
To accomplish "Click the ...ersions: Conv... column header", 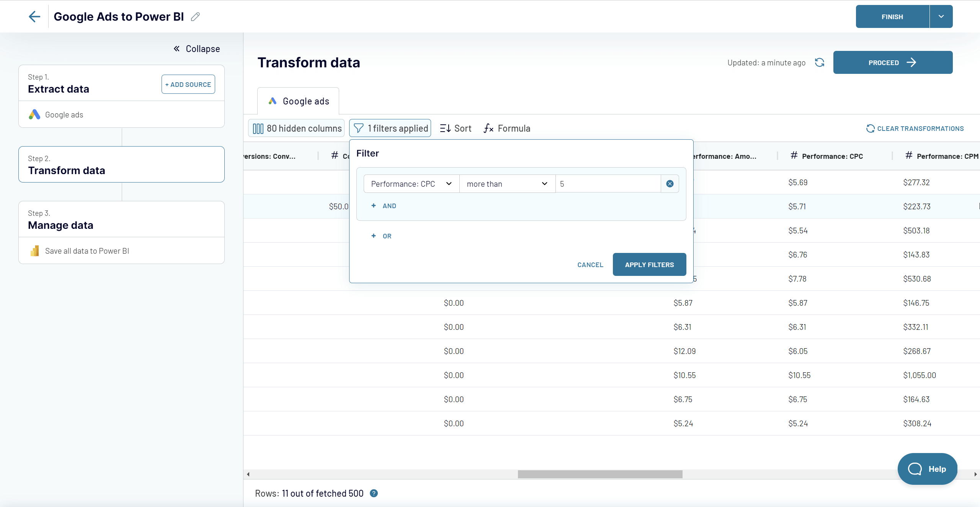I will tap(269, 156).
